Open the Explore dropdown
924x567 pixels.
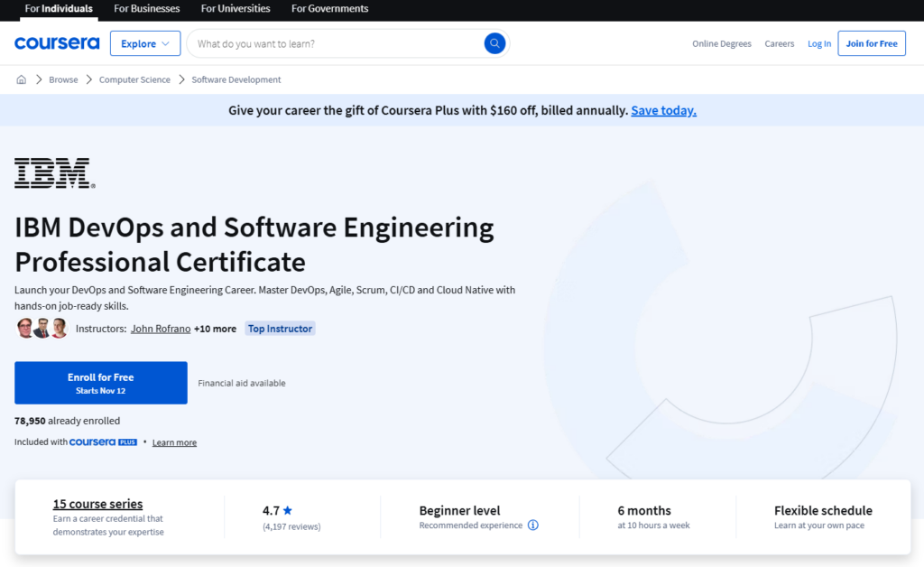(145, 43)
